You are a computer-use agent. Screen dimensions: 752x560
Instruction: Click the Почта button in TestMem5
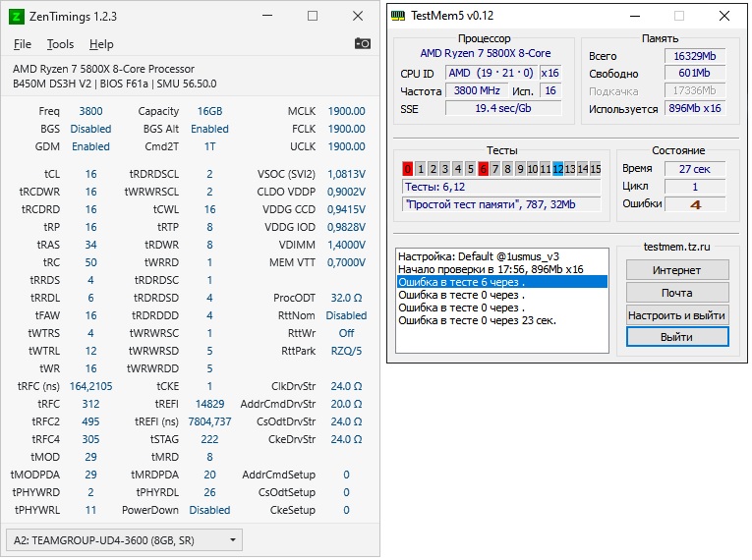tap(677, 293)
